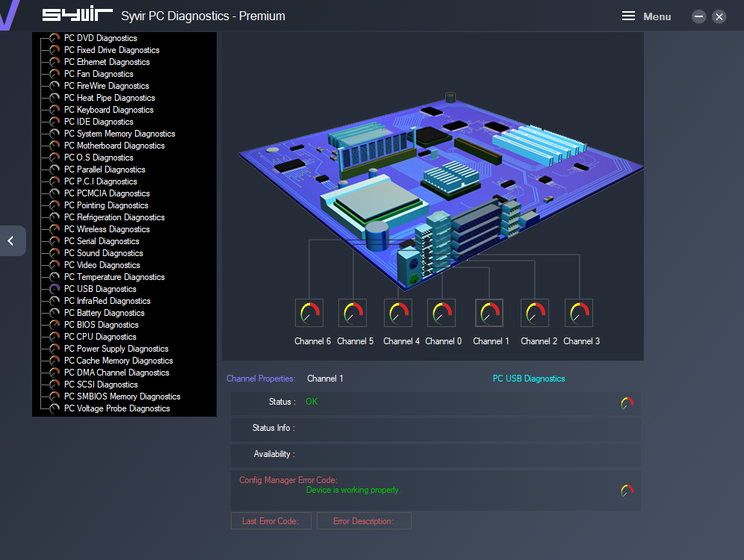Click gauge icon beside PC BIOS Diagnostics

pos(55,325)
